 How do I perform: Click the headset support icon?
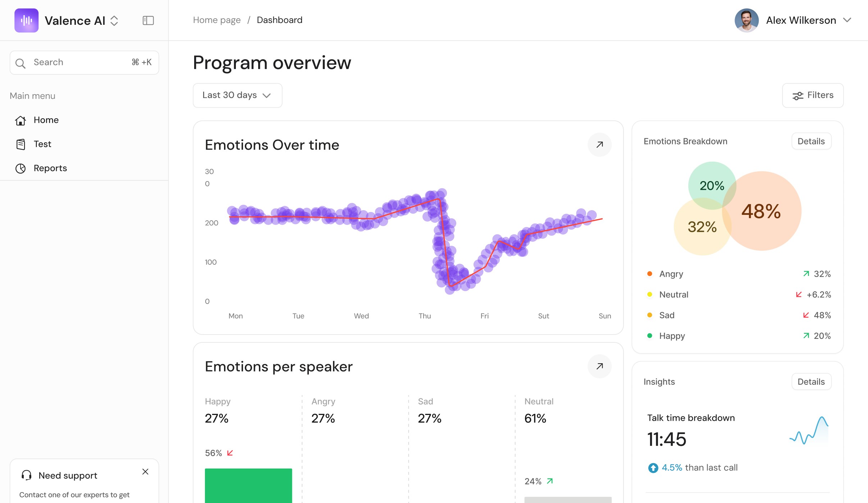27,475
